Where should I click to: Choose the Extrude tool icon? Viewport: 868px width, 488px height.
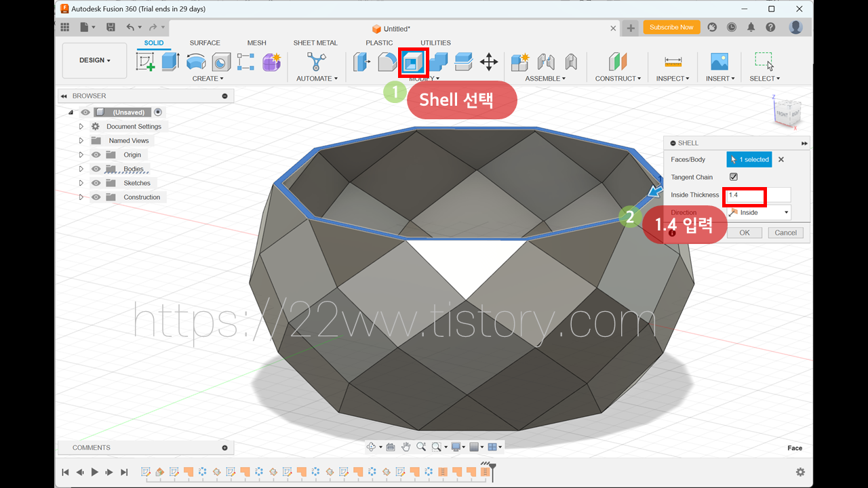[x=170, y=62]
